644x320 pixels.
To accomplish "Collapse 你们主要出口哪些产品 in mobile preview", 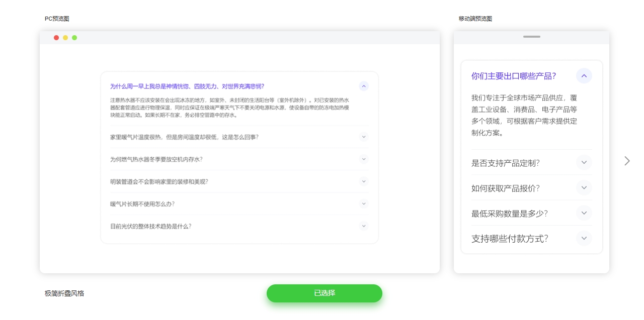I will [584, 76].
